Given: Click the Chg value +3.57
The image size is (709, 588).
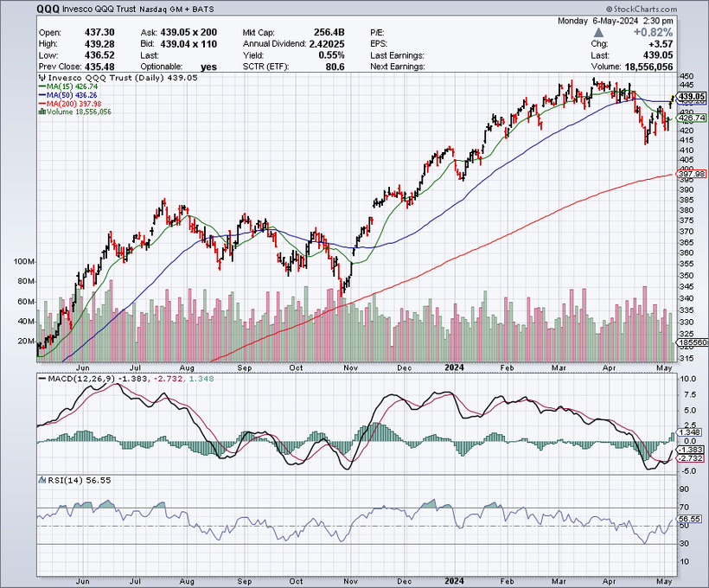Looking at the screenshot, I should pyautogui.click(x=661, y=44).
